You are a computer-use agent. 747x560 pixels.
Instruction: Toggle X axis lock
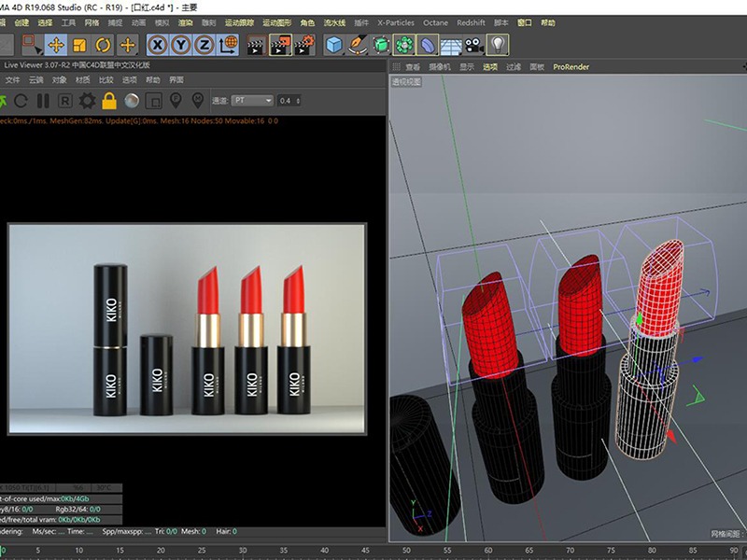click(x=158, y=45)
